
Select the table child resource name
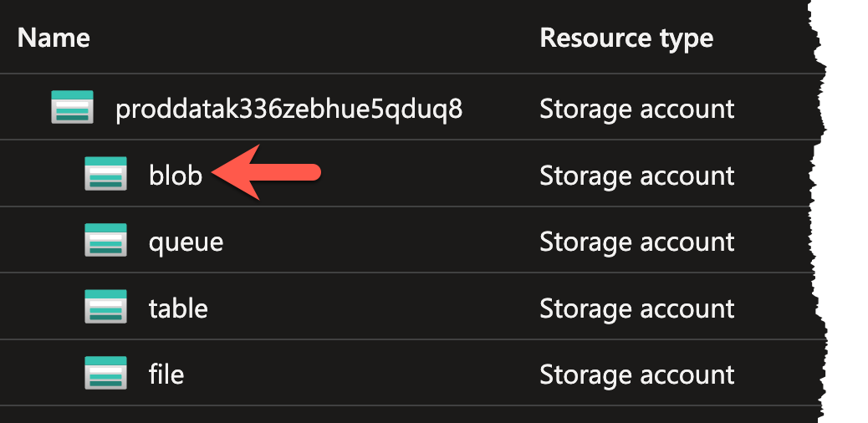178,308
